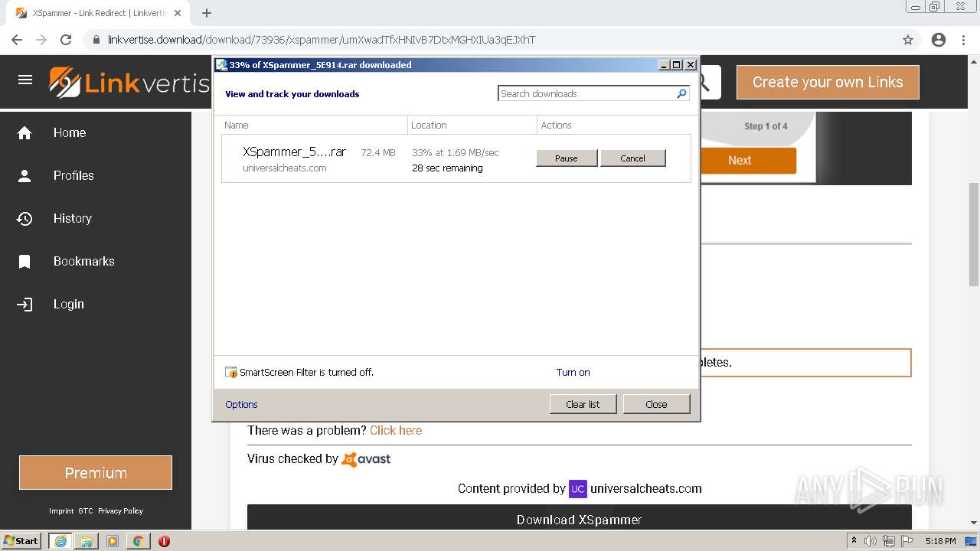Close the downloads dialog via Close button
This screenshot has height=551, width=980.
point(656,404)
